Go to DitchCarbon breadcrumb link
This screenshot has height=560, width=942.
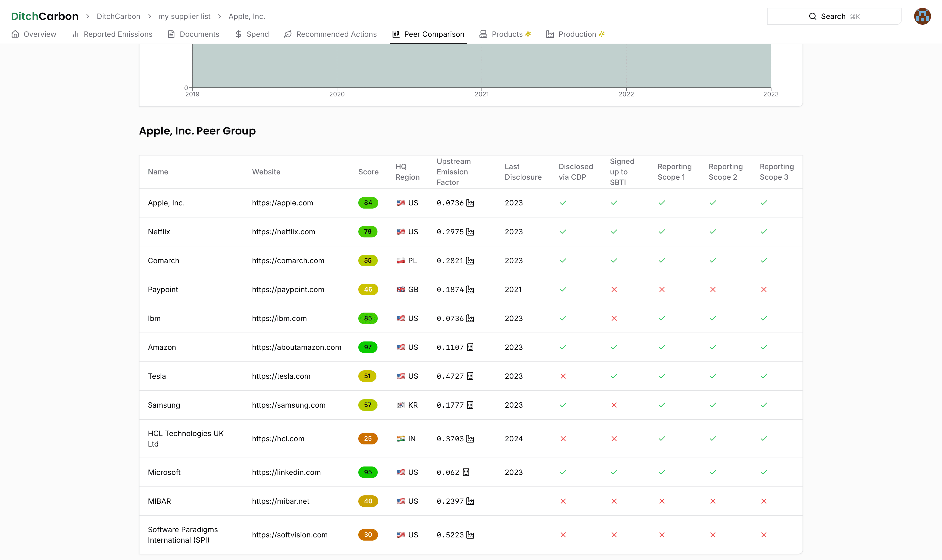point(118,16)
